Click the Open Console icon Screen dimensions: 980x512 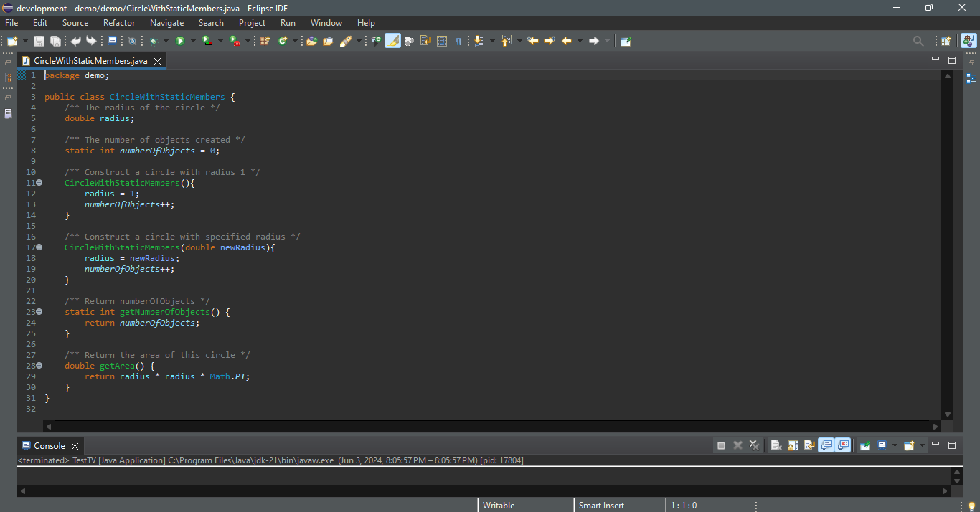tap(909, 445)
